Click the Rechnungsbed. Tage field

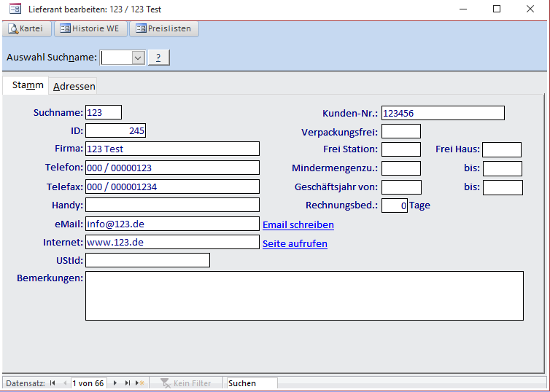point(395,205)
